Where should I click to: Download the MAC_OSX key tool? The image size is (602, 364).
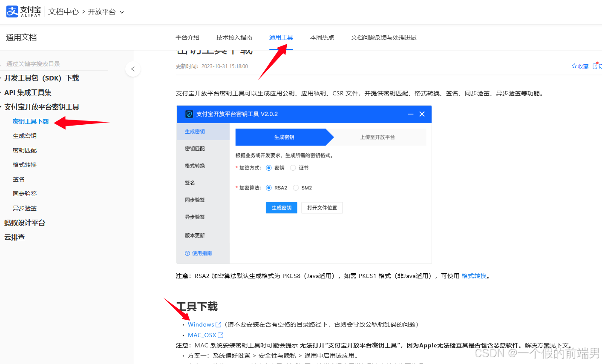click(202, 335)
